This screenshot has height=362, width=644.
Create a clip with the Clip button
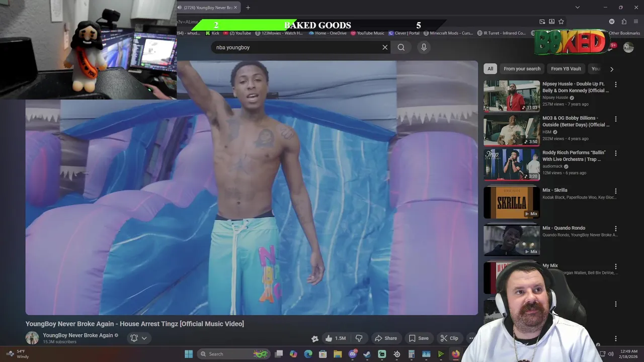pos(449,338)
